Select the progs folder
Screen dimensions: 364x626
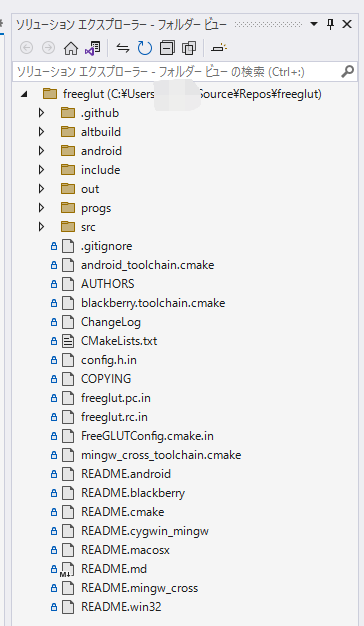click(96, 208)
